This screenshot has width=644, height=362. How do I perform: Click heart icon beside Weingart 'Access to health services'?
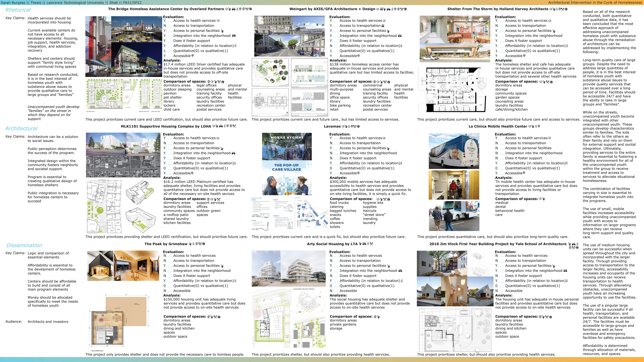[384, 21]
